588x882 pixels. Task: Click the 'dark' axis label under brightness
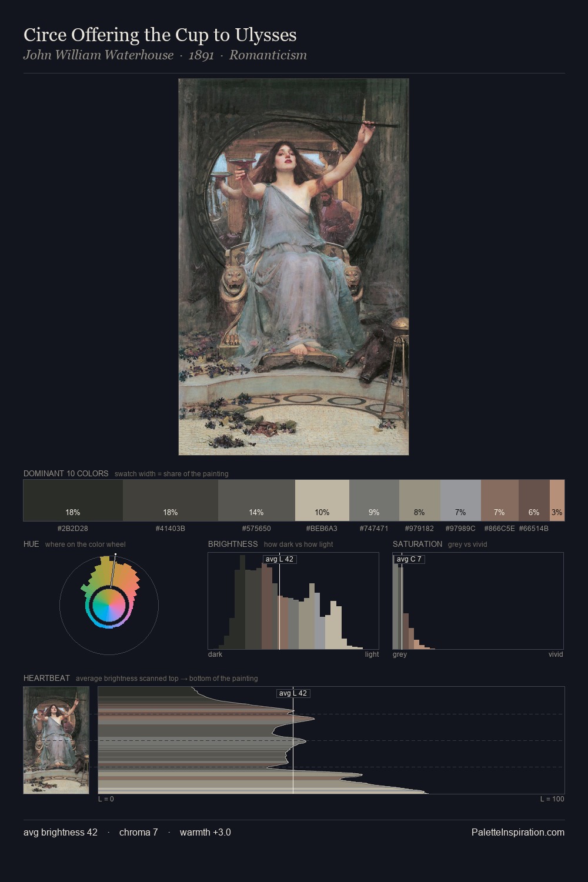215,654
